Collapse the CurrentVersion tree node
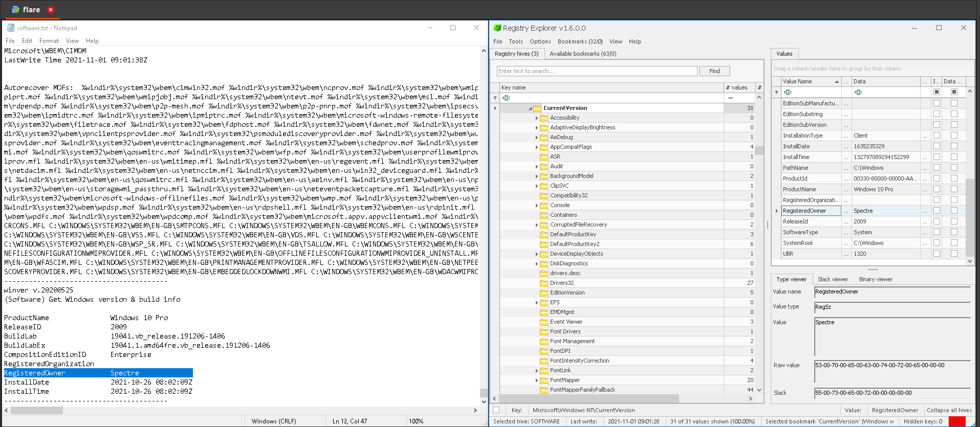 click(x=530, y=108)
